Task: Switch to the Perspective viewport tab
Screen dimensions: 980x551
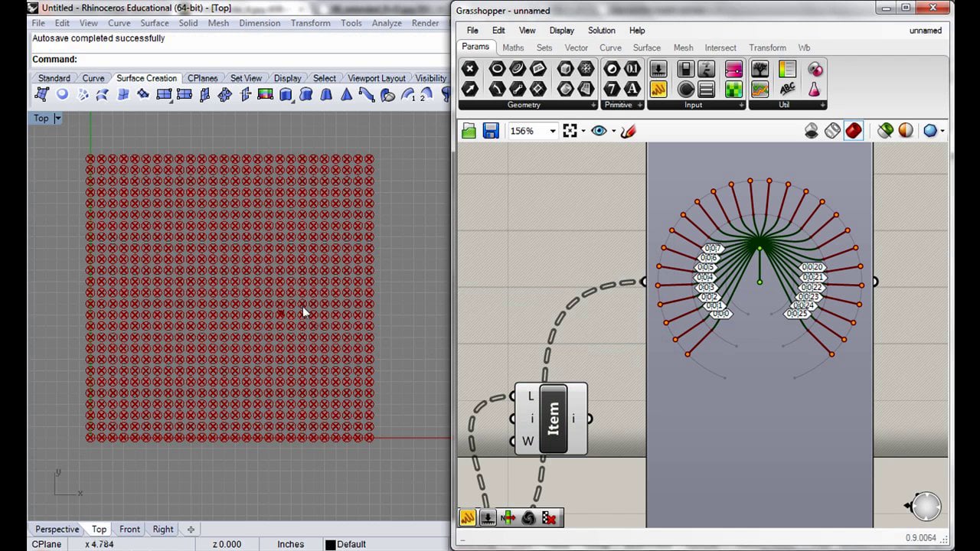Action: tap(57, 529)
